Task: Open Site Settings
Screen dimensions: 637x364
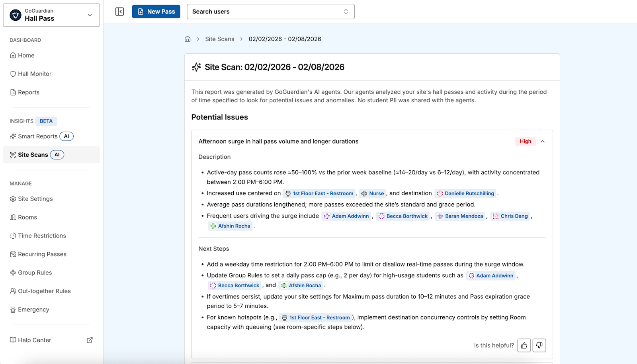Action: coord(51,199)
